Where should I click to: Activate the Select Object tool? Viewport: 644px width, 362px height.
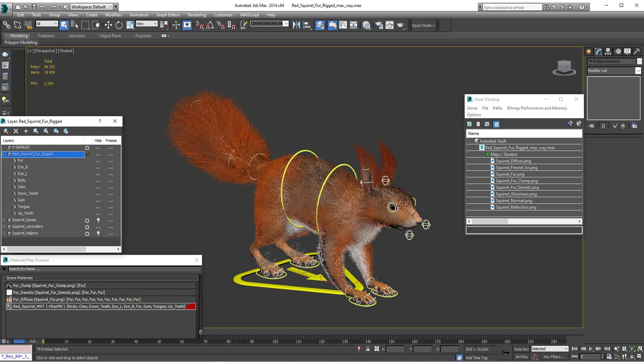tap(64, 25)
